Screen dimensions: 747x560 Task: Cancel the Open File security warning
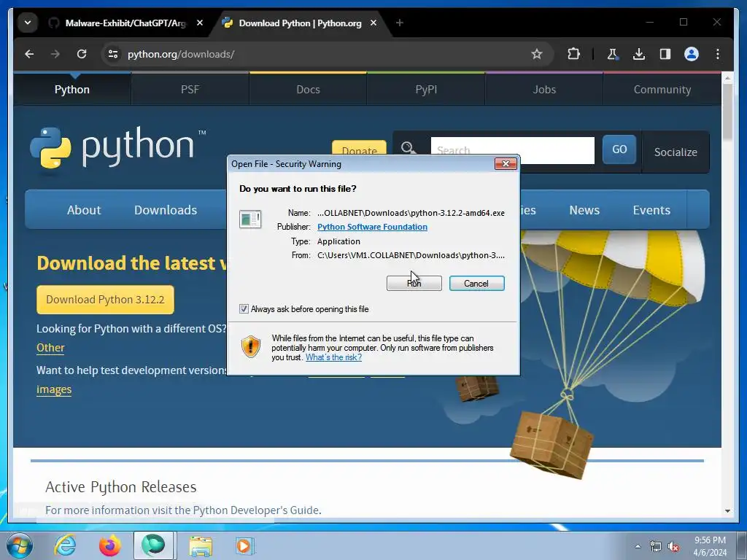coord(476,284)
